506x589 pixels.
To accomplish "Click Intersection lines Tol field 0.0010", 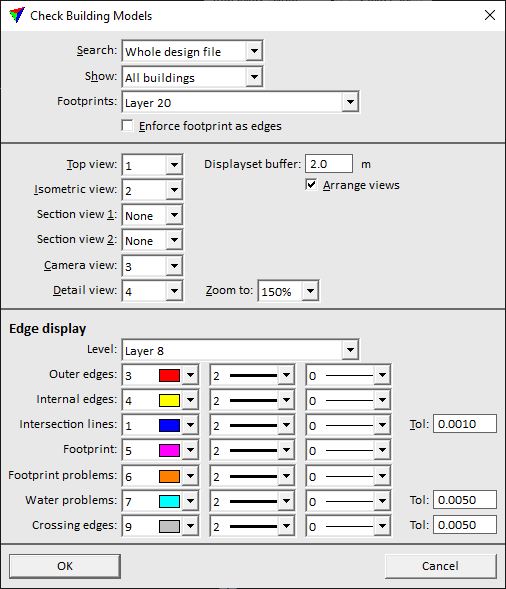I will (465, 424).
